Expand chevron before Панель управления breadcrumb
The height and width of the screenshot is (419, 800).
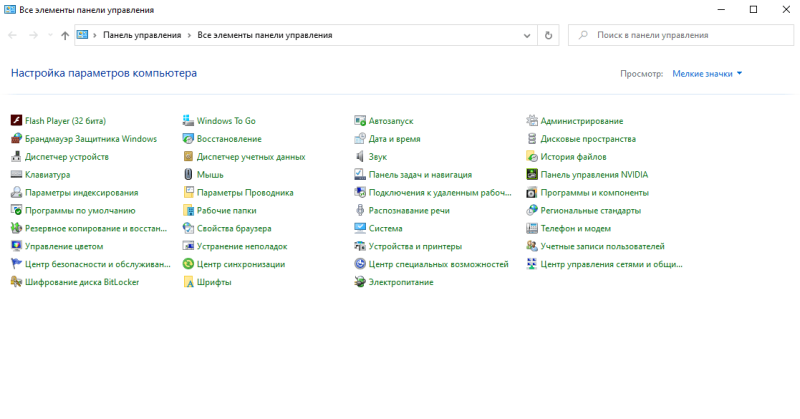pos(95,35)
